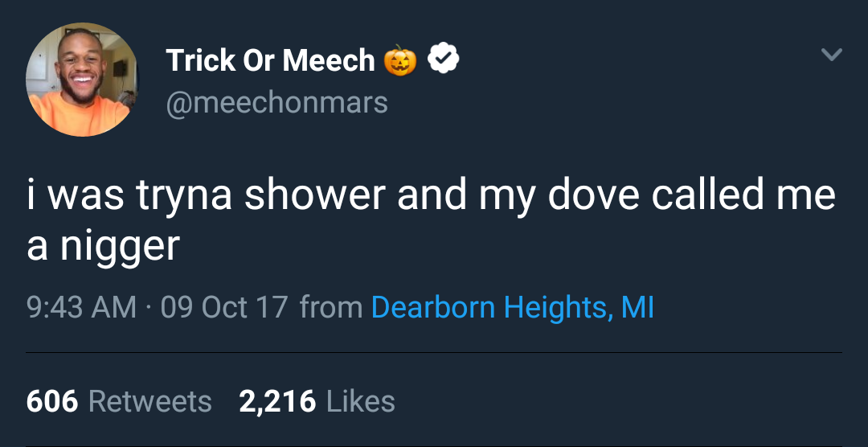This screenshot has width=868, height=447.
Task: Click the AM portion of the timestamp
Action: point(113,307)
